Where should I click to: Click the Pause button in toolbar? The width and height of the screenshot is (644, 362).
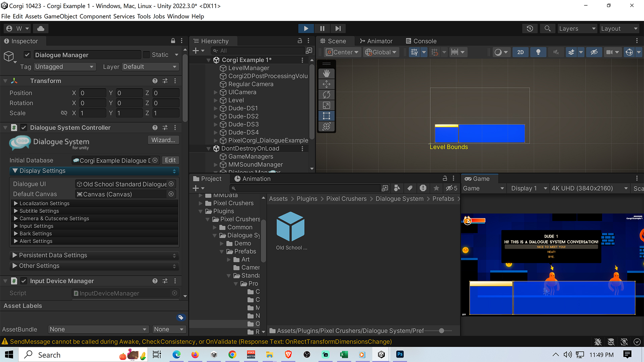pyautogui.click(x=322, y=28)
